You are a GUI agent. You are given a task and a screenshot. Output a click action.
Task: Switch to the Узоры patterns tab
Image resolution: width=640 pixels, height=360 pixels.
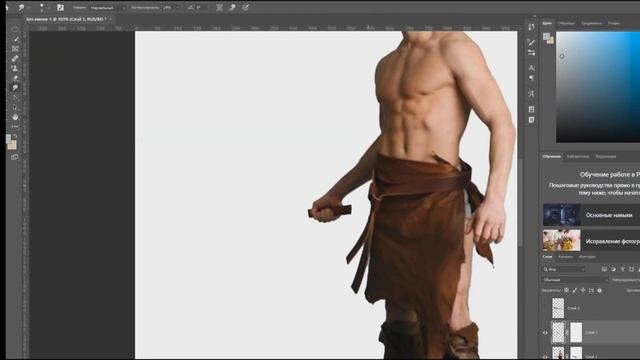coord(613,23)
